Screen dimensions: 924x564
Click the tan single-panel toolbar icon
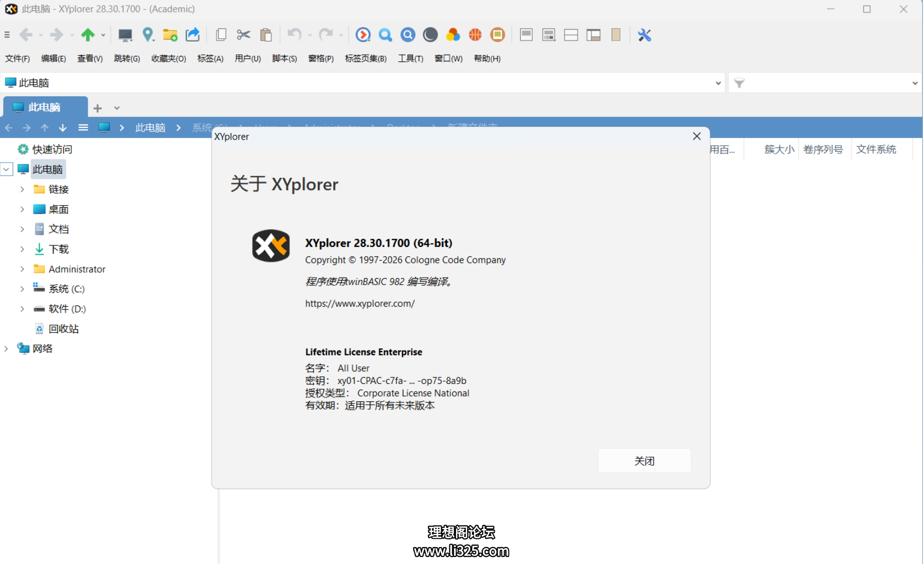tap(616, 35)
